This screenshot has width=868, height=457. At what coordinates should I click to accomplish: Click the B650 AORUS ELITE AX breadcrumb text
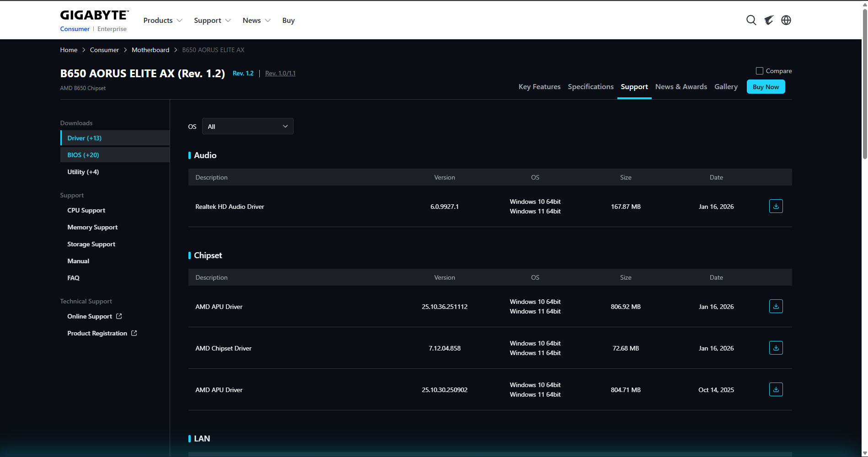click(213, 50)
